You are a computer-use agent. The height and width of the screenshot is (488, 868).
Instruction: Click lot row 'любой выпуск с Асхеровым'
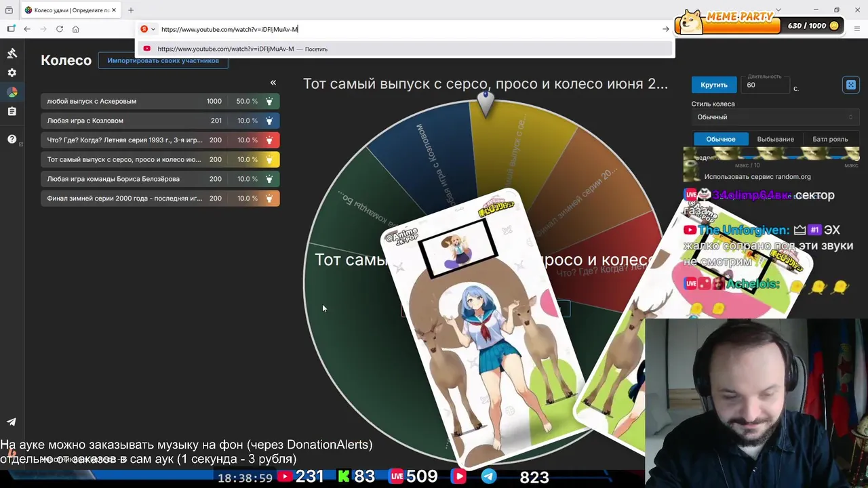tap(160, 101)
